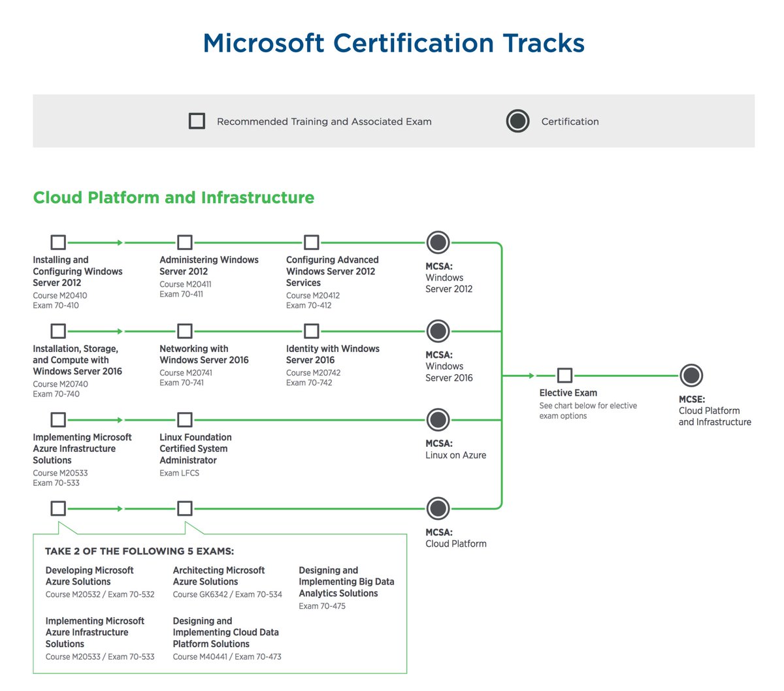Click Architecting Microsoft Azure Solutions text
Viewport: 784px width, 691px height.
218,576
